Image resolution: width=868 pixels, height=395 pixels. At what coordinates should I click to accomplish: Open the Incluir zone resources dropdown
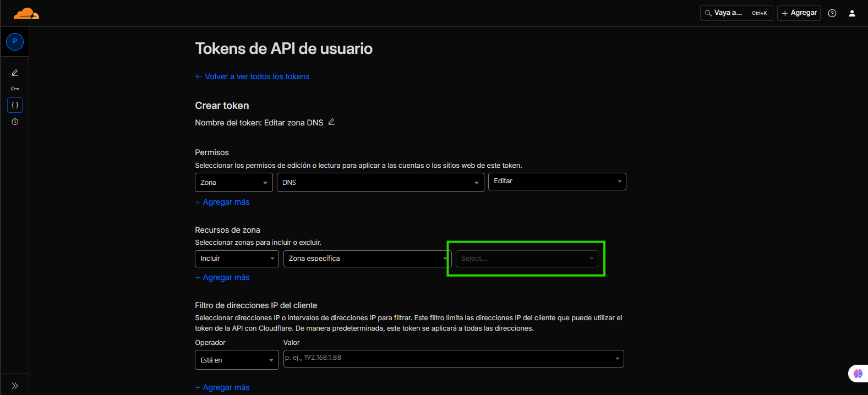(237, 259)
